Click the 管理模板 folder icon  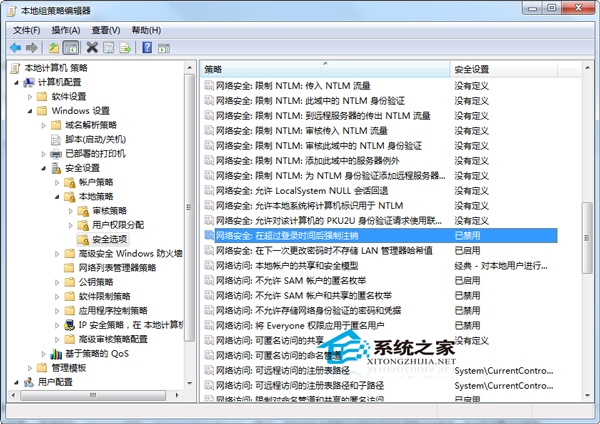(42, 368)
